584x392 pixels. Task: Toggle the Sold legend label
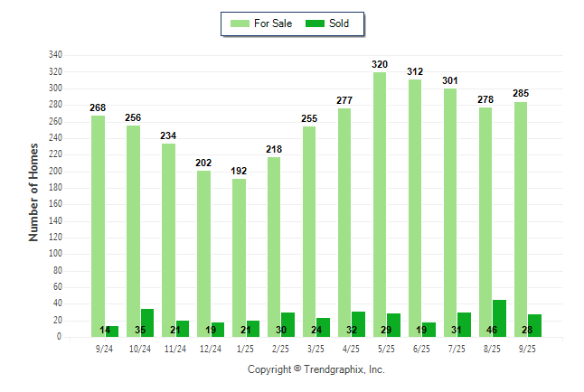pos(340,23)
